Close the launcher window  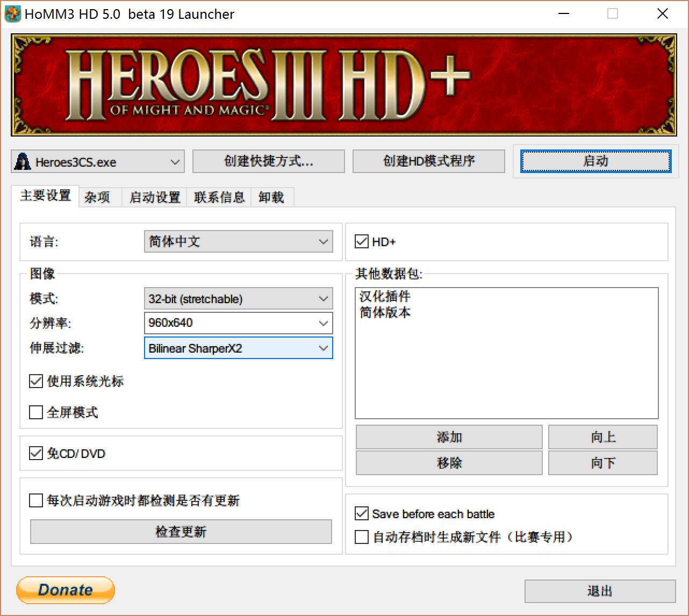coord(663,14)
